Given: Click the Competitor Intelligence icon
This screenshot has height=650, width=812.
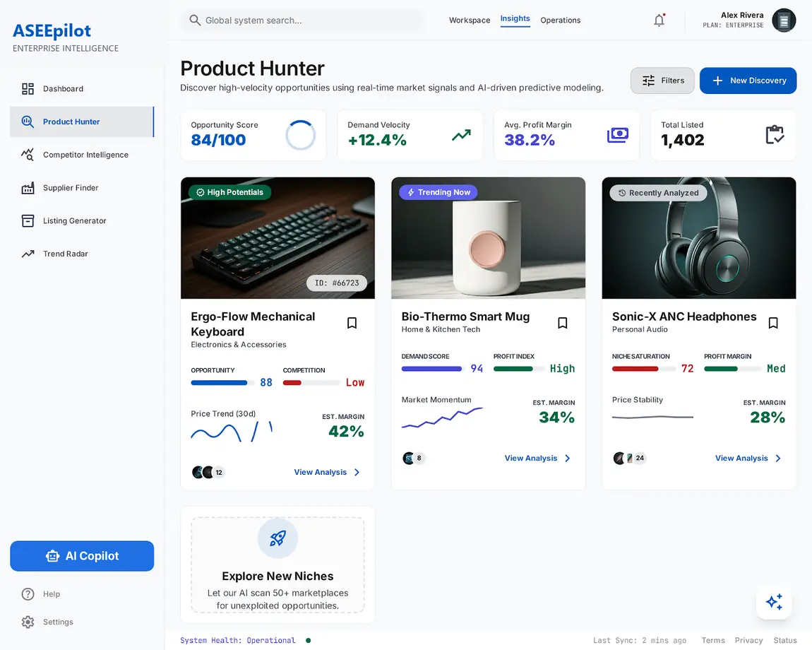Looking at the screenshot, I should coord(28,155).
